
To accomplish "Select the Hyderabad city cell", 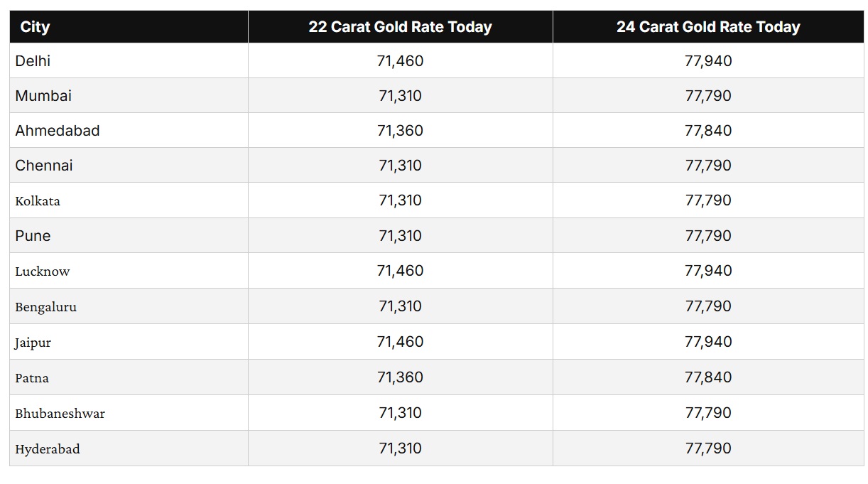I will [x=48, y=449].
